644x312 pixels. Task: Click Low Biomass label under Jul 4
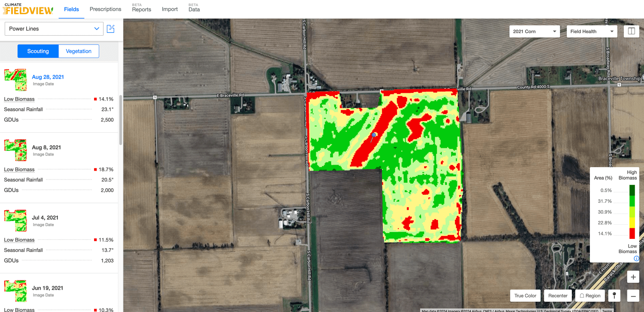(19, 240)
